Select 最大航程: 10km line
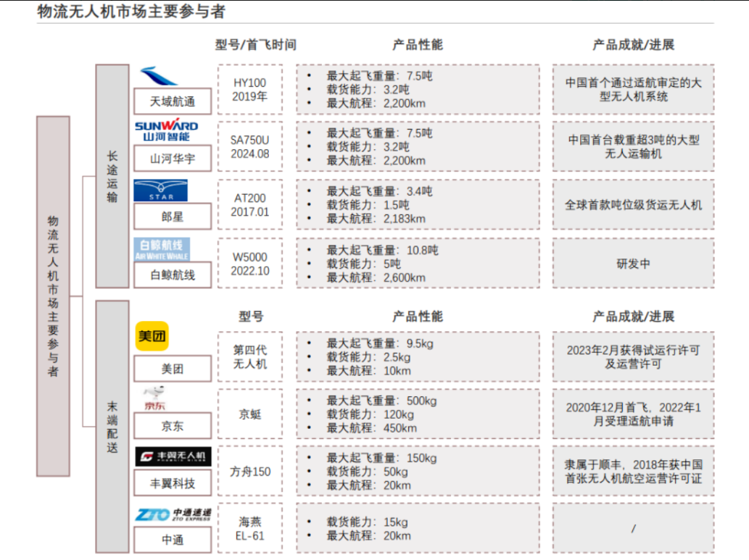 pyautogui.click(x=369, y=371)
